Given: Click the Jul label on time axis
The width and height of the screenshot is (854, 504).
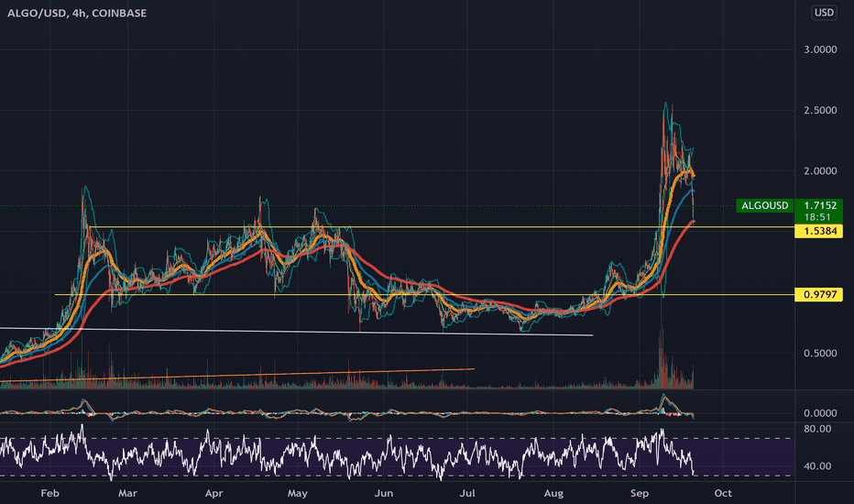Looking at the screenshot, I should pos(467,493).
